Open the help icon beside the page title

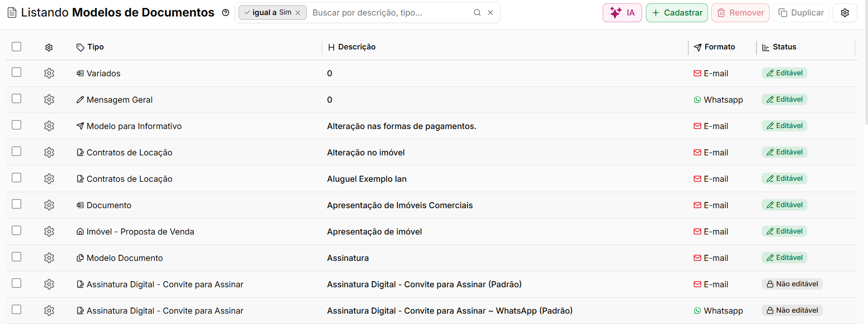point(226,13)
